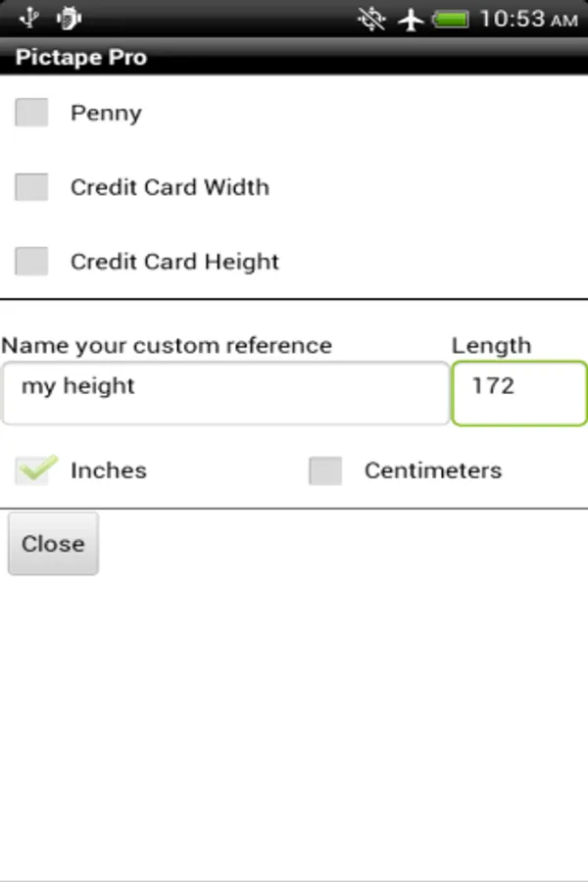Tap the Android debugging status icon
Screen dimensions: 588x882
(69, 19)
